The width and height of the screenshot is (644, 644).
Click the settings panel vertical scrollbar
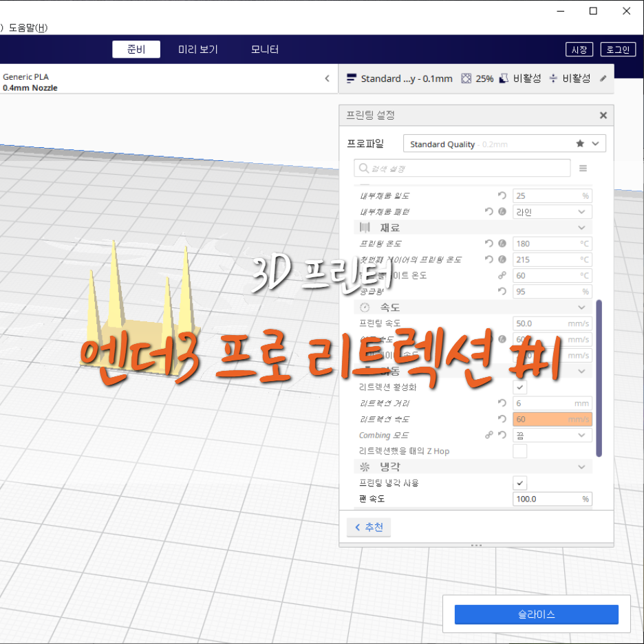point(599,378)
